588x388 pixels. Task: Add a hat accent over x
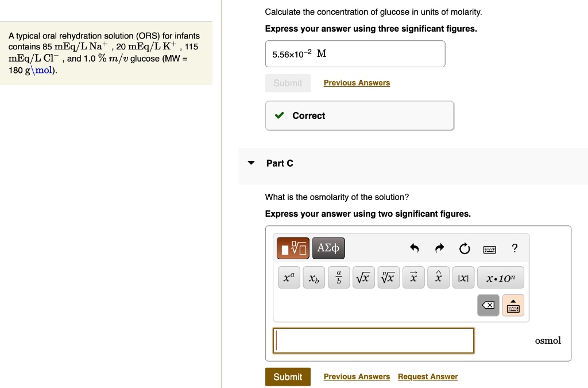(438, 277)
